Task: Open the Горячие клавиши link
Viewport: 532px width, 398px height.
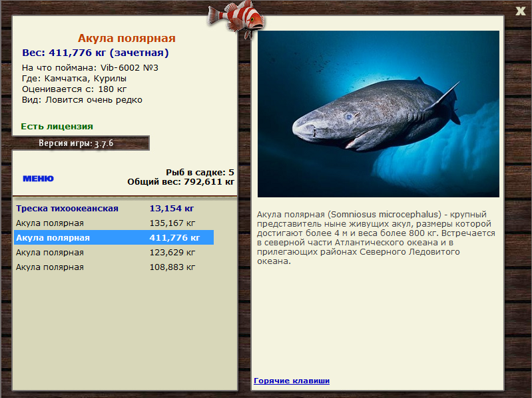Action: 292,381
